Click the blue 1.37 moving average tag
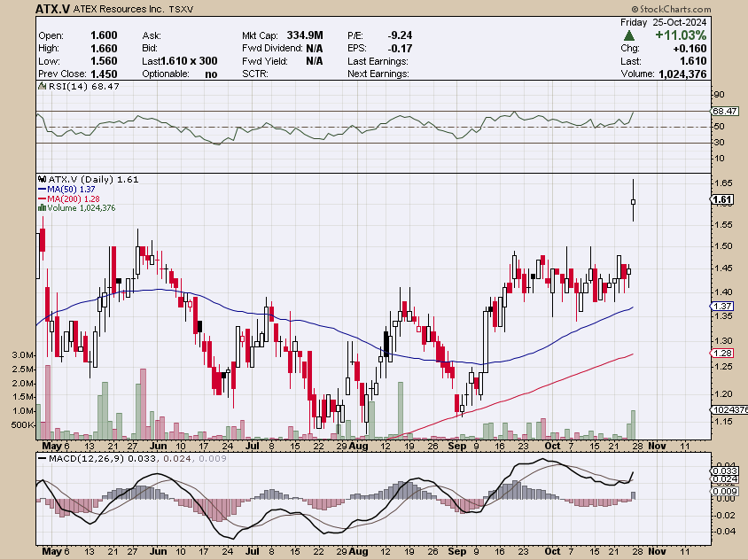Image resolution: width=748 pixels, height=560 pixels. click(x=721, y=307)
